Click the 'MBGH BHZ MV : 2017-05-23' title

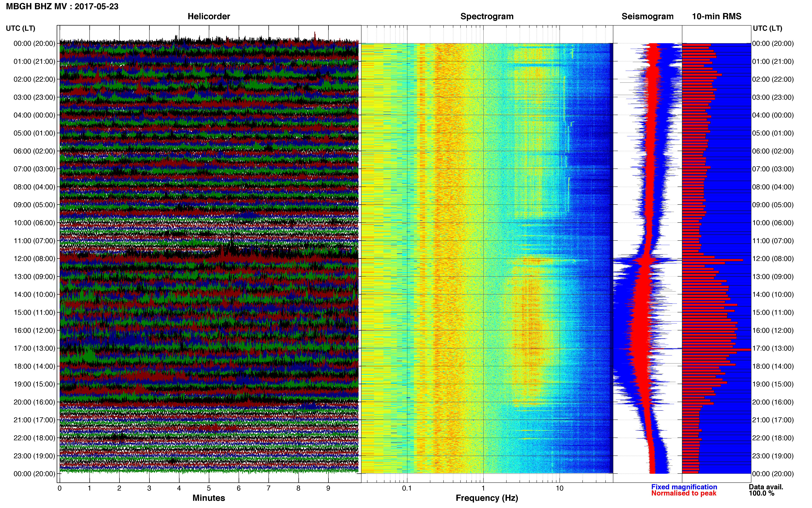62,6
